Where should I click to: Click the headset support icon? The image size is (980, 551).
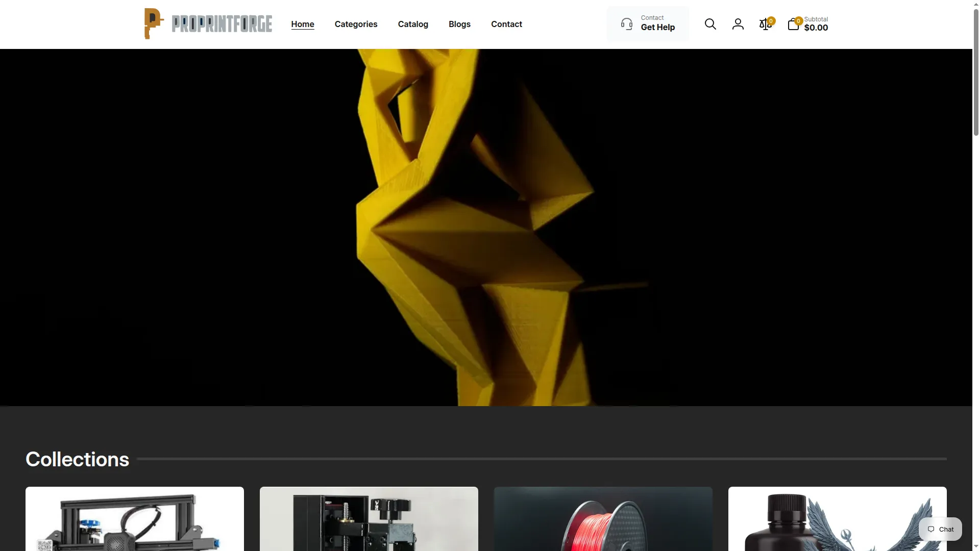click(626, 24)
